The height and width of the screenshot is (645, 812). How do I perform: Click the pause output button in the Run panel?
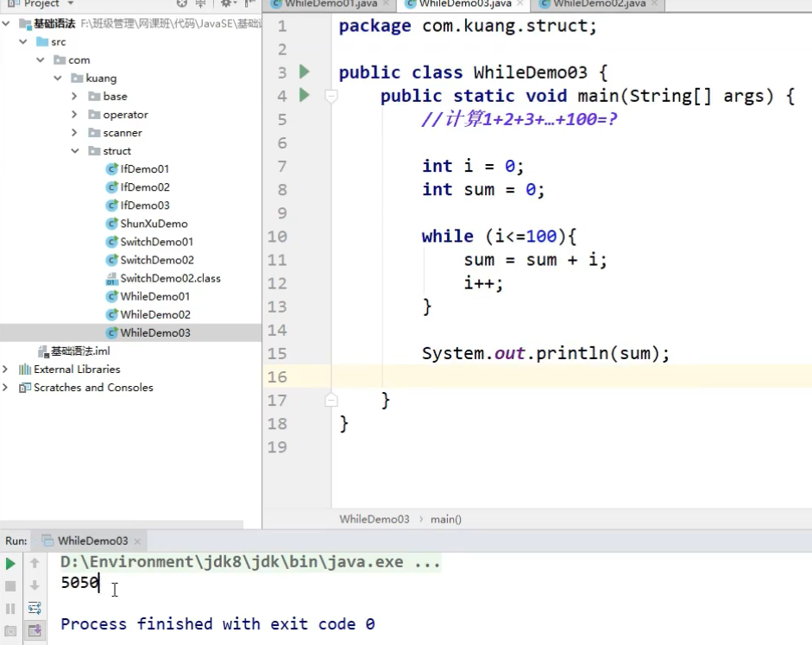(x=9, y=608)
